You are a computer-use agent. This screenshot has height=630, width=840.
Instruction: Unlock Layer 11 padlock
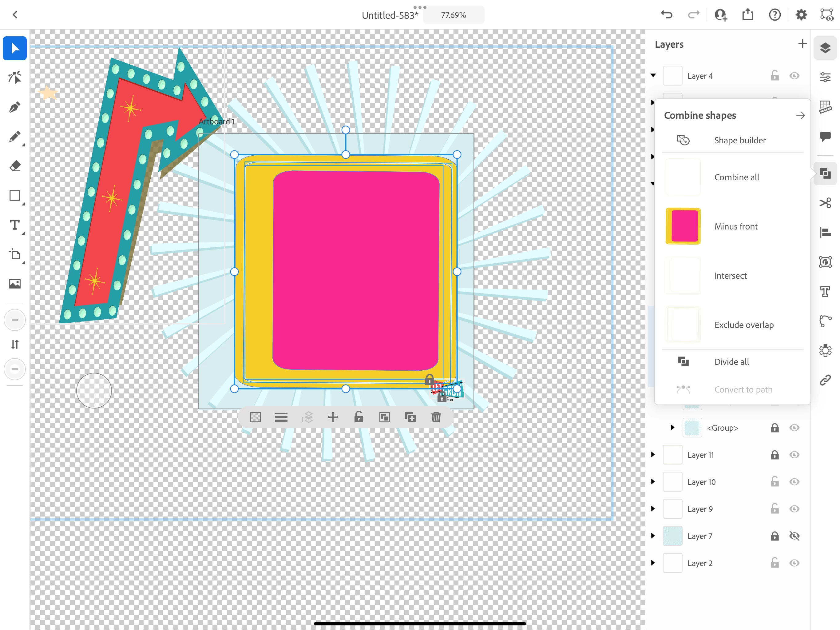point(775,455)
